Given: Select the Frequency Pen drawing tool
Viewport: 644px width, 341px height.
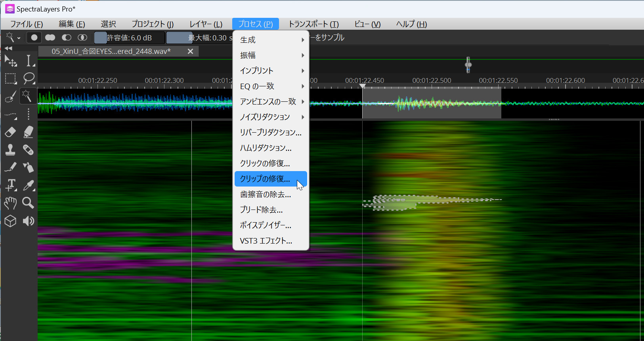Looking at the screenshot, I should [10, 168].
